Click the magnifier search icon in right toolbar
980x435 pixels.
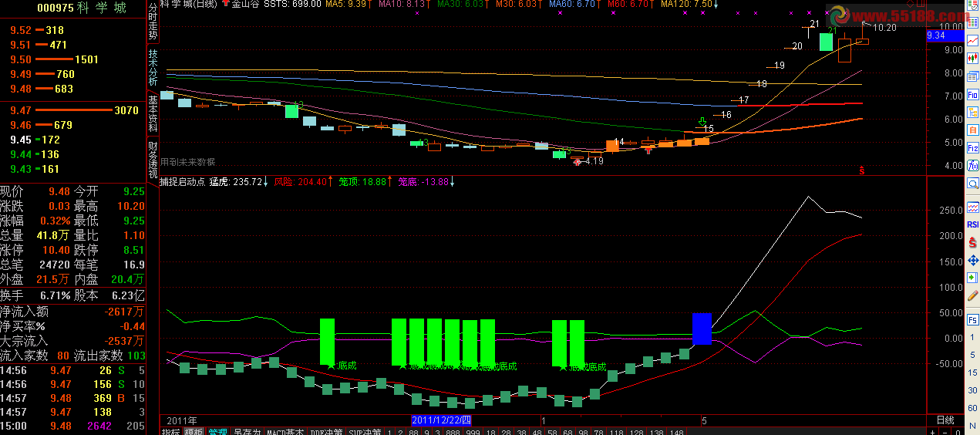click(x=973, y=184)
